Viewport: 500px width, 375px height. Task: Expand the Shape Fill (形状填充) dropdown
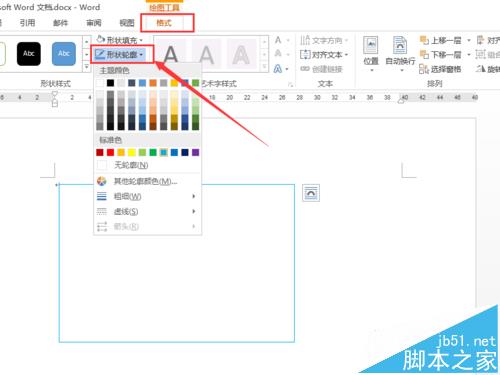120,40
